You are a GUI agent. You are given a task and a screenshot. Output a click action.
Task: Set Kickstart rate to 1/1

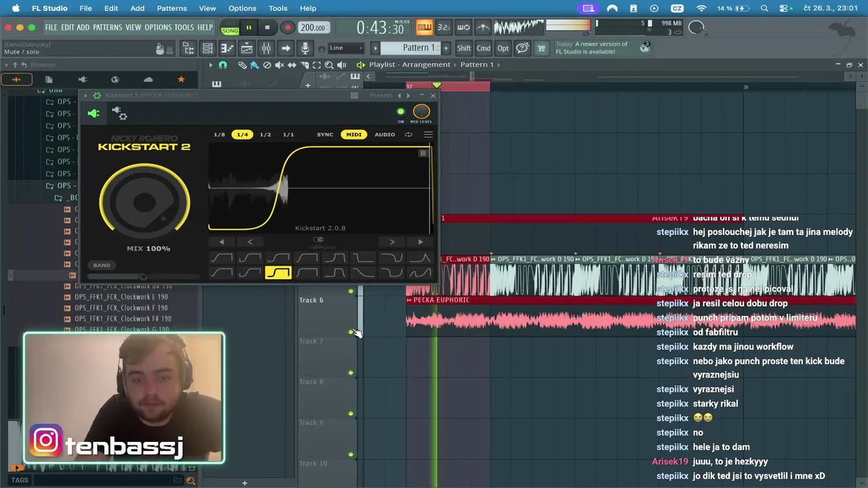point(288,134)
